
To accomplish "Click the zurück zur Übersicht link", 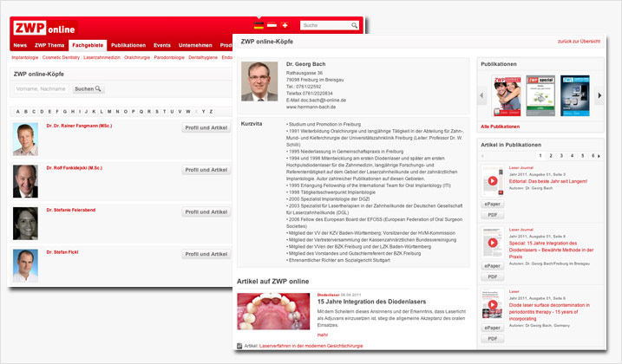I will pyautogui.click(x=579, y=42).
